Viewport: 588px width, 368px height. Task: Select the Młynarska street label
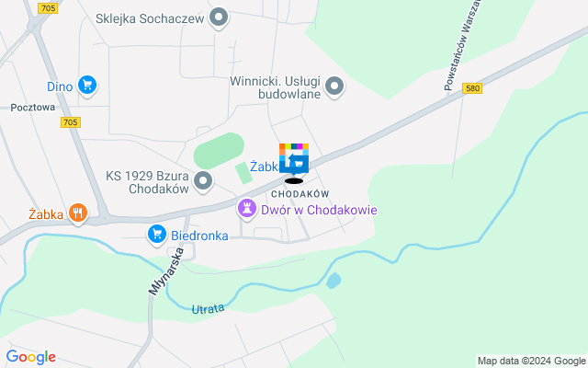coord(165,271)
